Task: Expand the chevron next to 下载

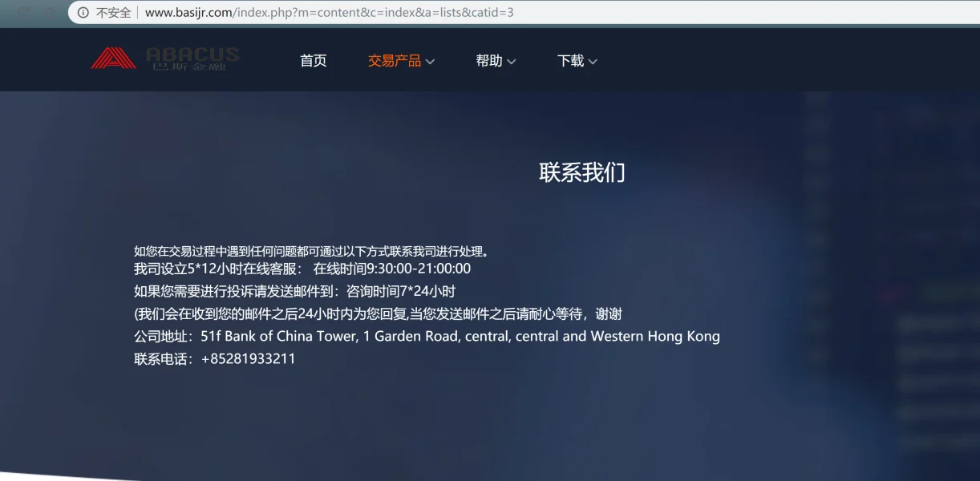Action: pos(593,62)
